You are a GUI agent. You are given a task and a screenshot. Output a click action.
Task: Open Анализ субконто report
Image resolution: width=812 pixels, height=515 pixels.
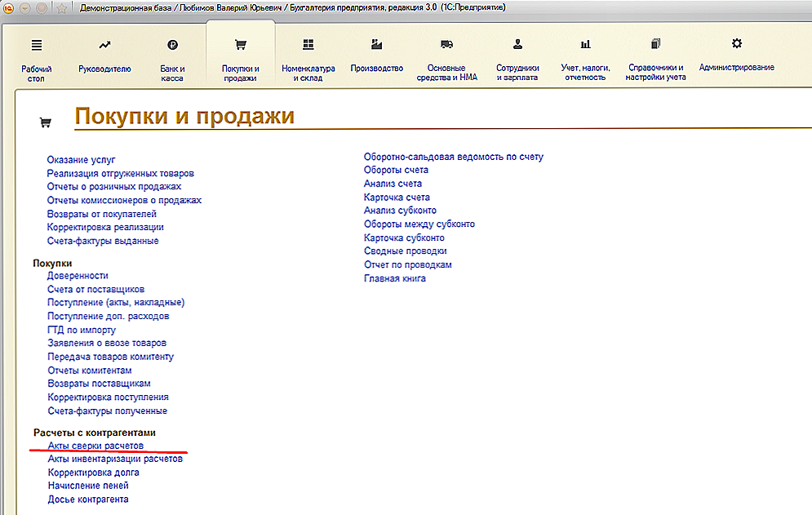click(400, 211)
